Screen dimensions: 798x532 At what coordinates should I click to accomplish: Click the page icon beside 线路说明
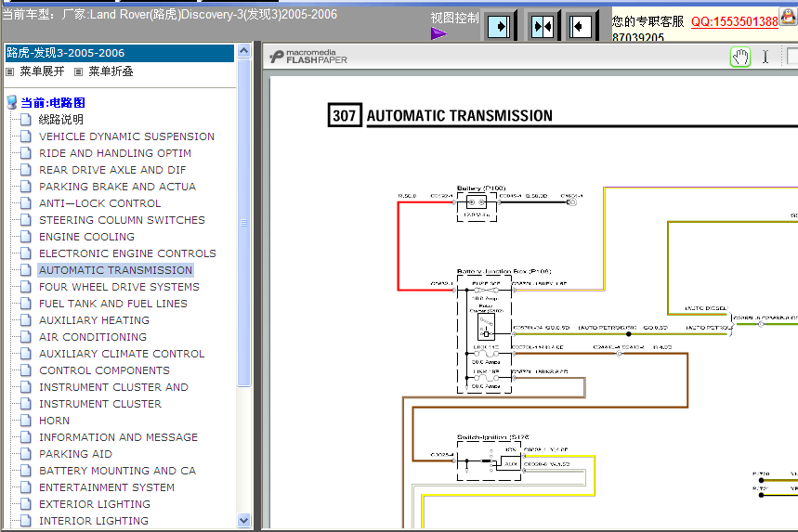tap(25, 120)
